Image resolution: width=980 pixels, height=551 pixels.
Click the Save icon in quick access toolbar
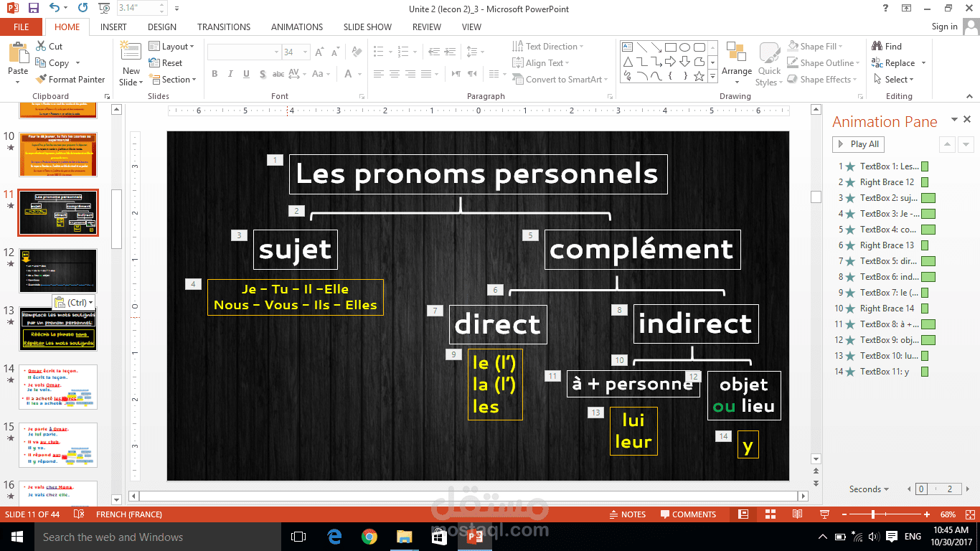tap(33, 9)
